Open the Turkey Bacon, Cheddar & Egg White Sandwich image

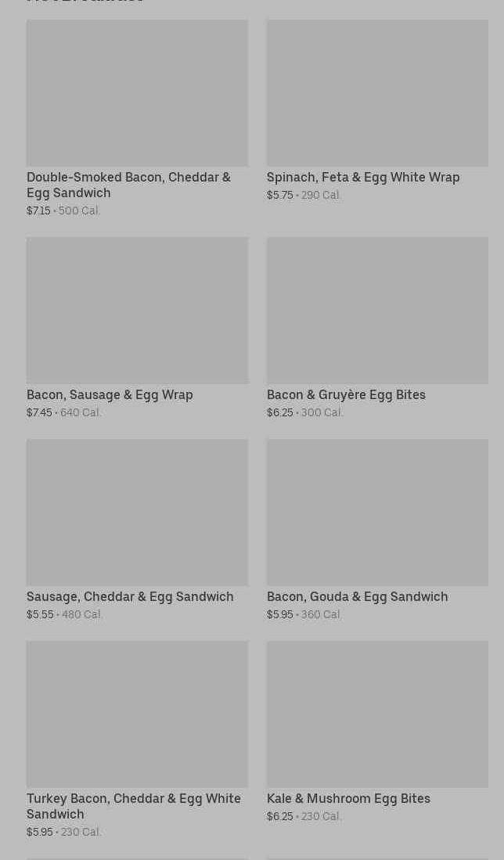coord(137,714)
